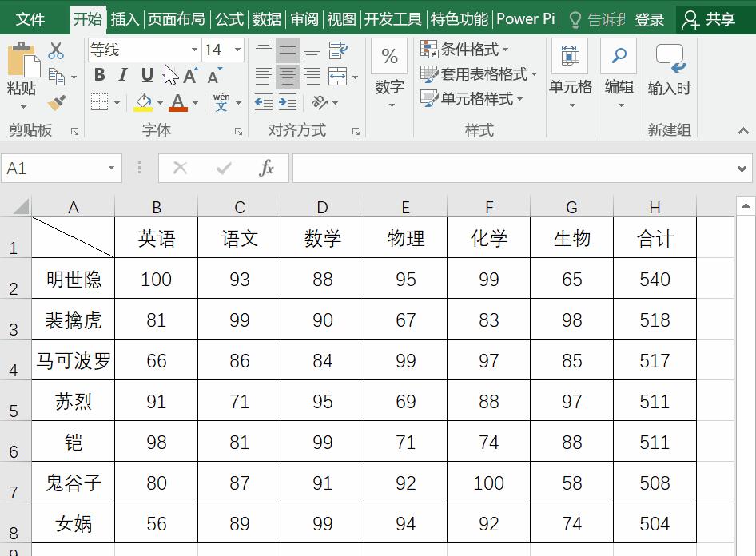Switch to the 数据 ribbon tab
The width and height of the screenshot is (756, 556).
tap(265, 19)
